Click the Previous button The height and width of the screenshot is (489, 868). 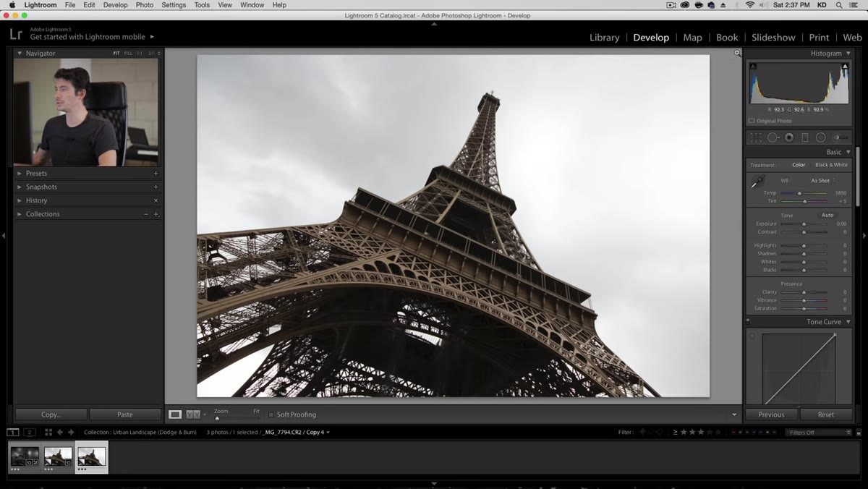tap(771, 414)
